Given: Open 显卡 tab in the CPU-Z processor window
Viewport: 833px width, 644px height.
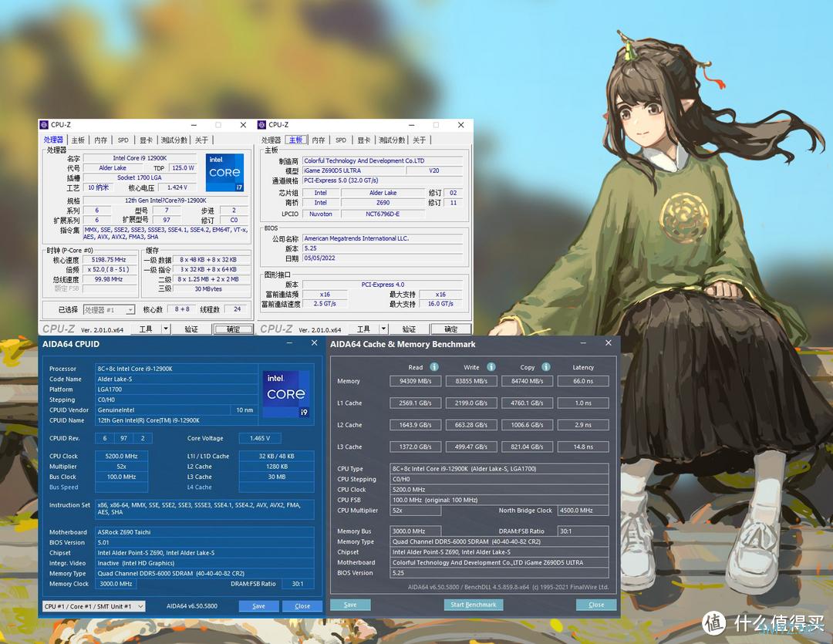Looking at the screenshot, I should pyautogui.click(x=146, y=140).
